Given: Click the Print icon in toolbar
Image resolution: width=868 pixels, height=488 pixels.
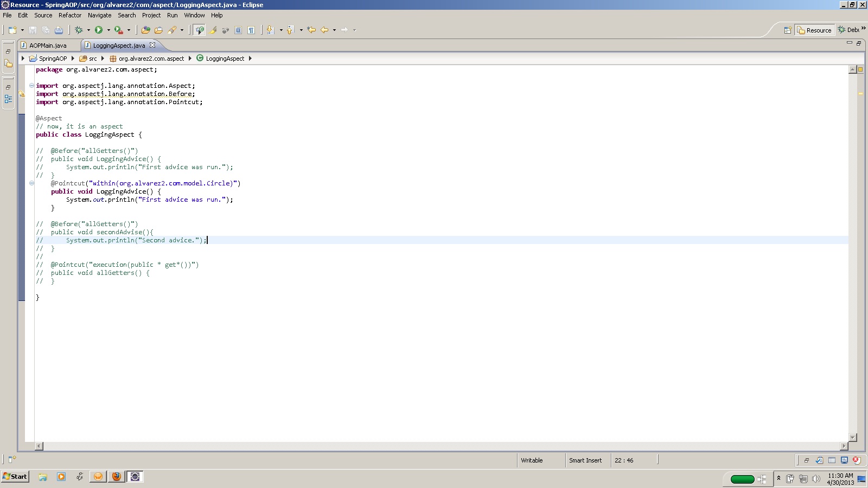Looking at the screenshot, I should click(59, 30).
